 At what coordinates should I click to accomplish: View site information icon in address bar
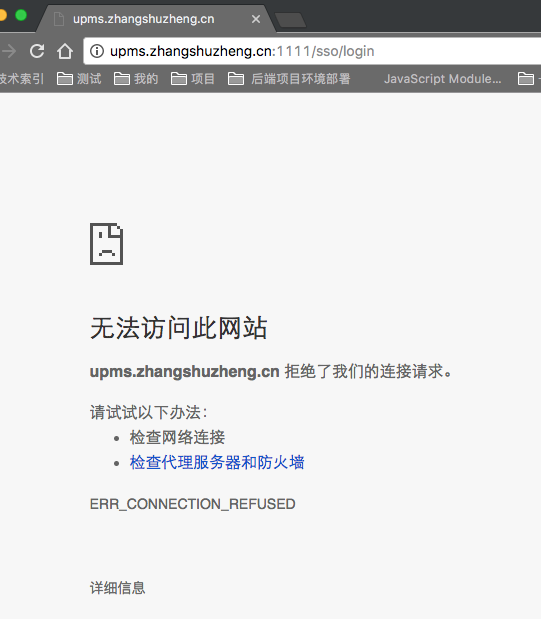tap(97, 51)
